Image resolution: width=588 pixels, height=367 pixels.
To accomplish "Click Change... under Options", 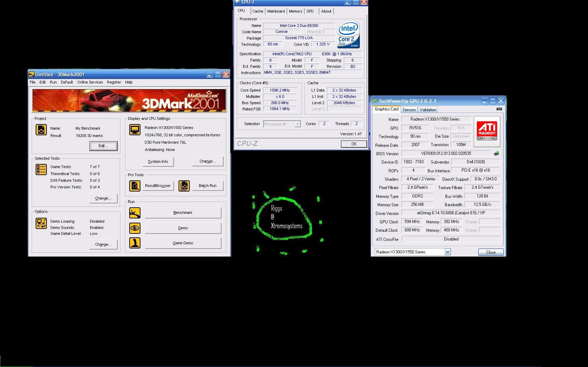I will click(103, 244).
